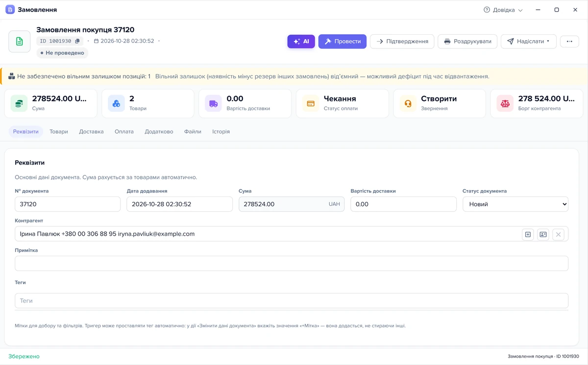The width and height of the screenshot is (588, 365).
Task: Click the Підтвердження button
Action: coord(402,42)
